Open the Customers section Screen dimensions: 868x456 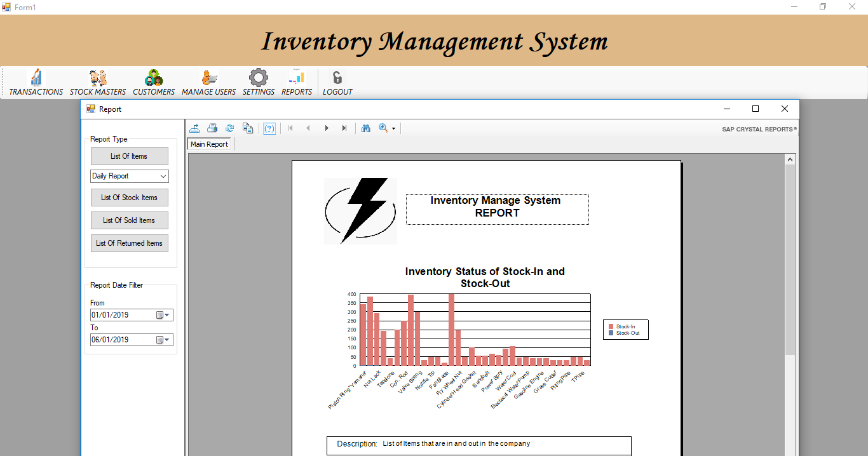[154, 83]
